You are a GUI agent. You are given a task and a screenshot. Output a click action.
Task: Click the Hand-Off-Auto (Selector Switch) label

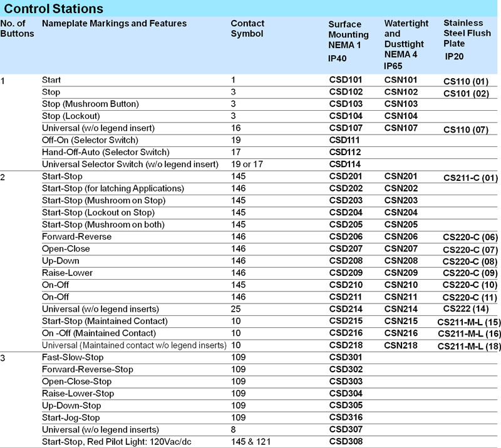coord(105,152)
